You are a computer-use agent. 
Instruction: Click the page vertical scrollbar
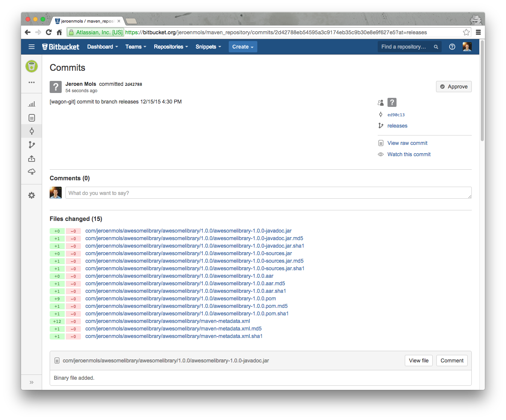click(482, 90)
